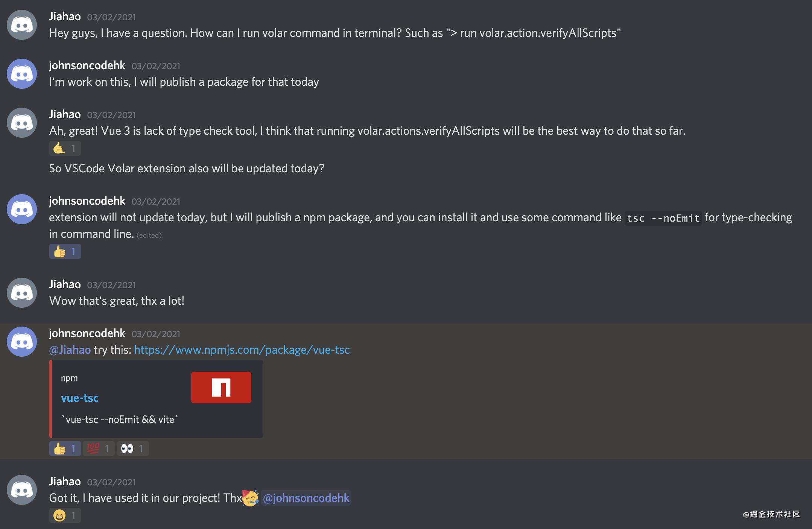The height and width of the screenshot is (529, 812).
Task: Click johnsoncodehk username on 'try this' message
Action: [x=87, y=333]
